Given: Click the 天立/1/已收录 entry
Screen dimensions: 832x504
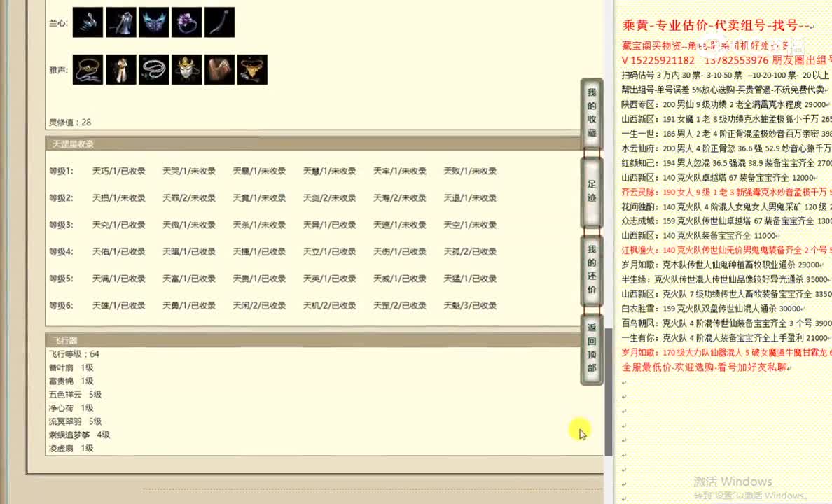Looking at the screenshot, I should pyautogui.click(x=330, y=251).
